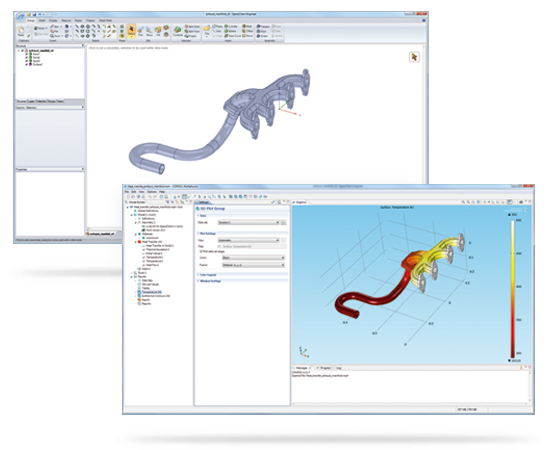Toggle the Plot data set edges checkbox
Image resolution: width=550 pixels, height=450 pixels.
coord(201,251)
